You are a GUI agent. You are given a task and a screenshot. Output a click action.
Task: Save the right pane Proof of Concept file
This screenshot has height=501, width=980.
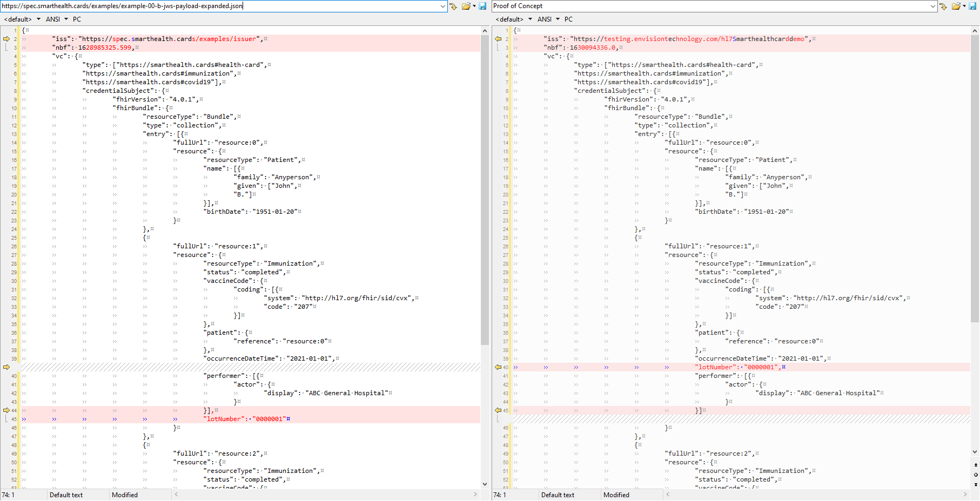click(x=973, y=6)
